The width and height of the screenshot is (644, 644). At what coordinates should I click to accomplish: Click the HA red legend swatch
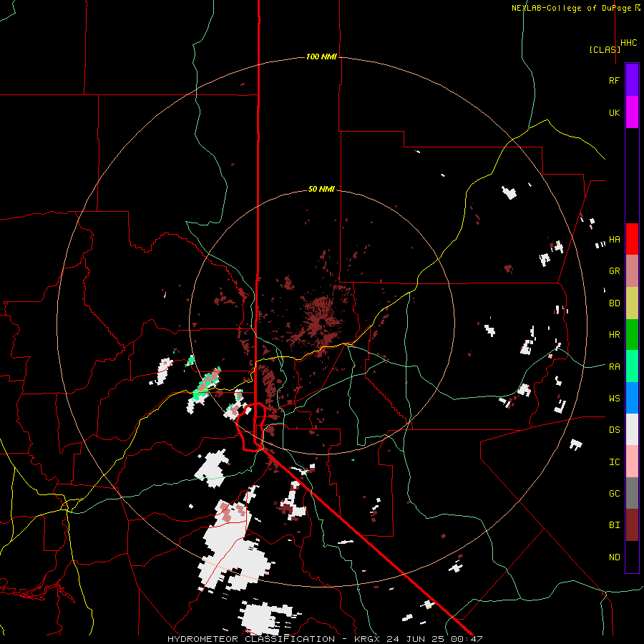coord(632,239)
